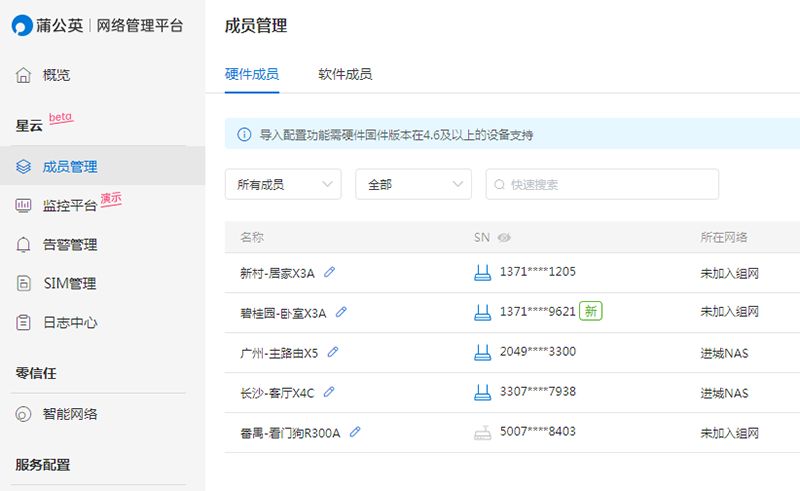800x491 pixels.
Task: Click the 快速搜索 search field
Action: (x=602, y=184)
